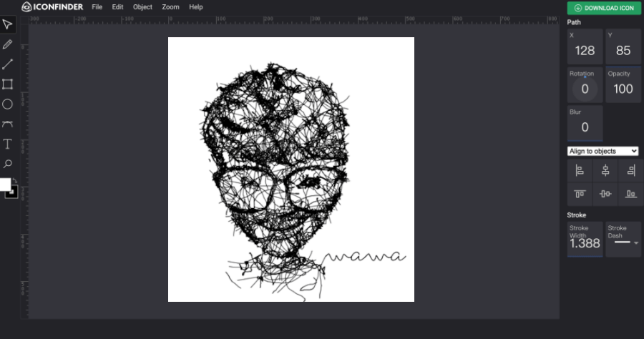Click the Opacity value field
This screenshot has height=339, width=644.
click(623, 84)
